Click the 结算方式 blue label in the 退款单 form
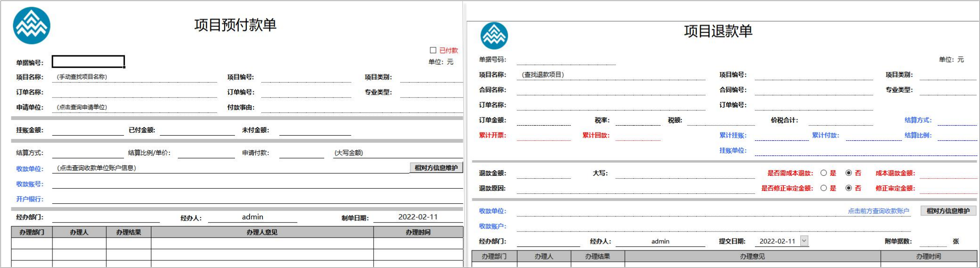 click(x=918, y=120)
